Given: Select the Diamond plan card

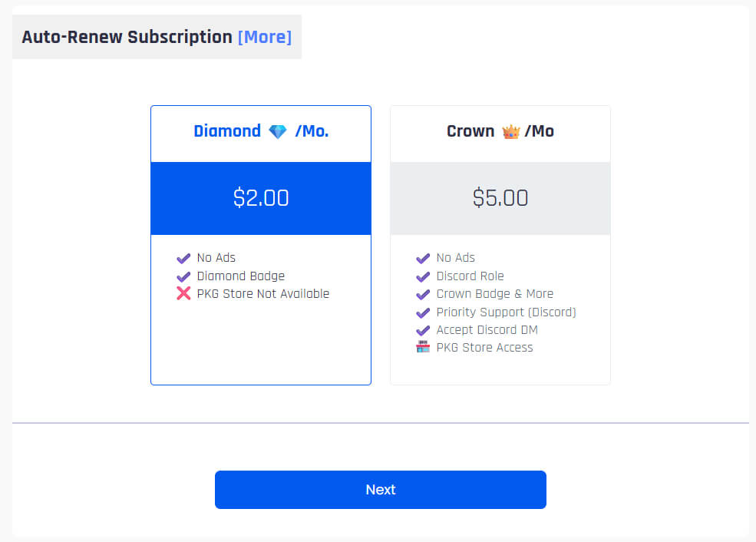Looking at the screenshot, I should coord(261,245).
